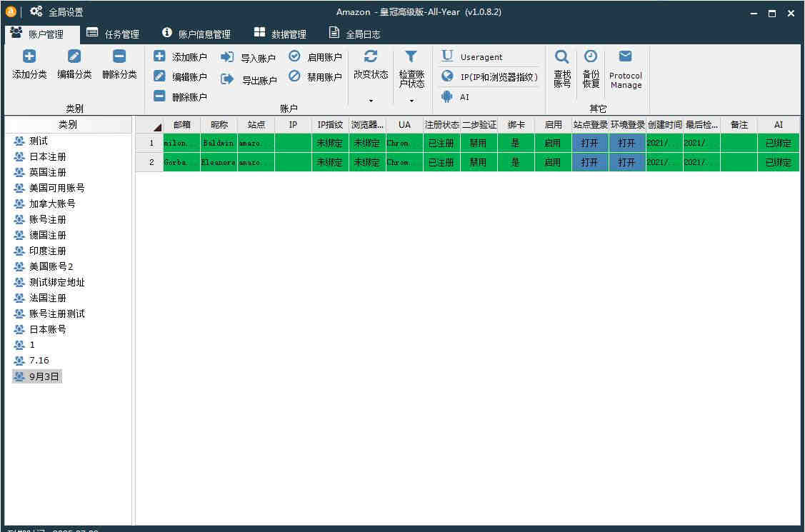Select the 德国注册 category

48,236
